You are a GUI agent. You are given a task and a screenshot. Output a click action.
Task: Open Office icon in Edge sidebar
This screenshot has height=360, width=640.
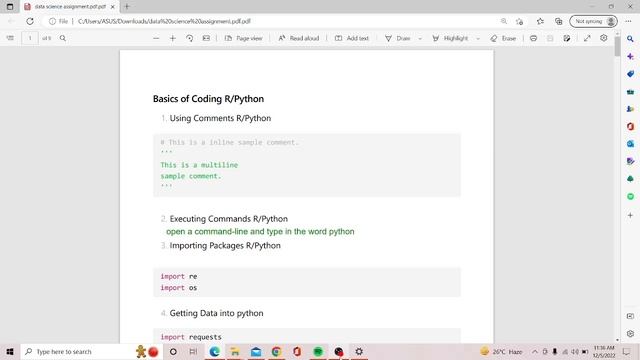pyautogui.click(x=630, y=127)
